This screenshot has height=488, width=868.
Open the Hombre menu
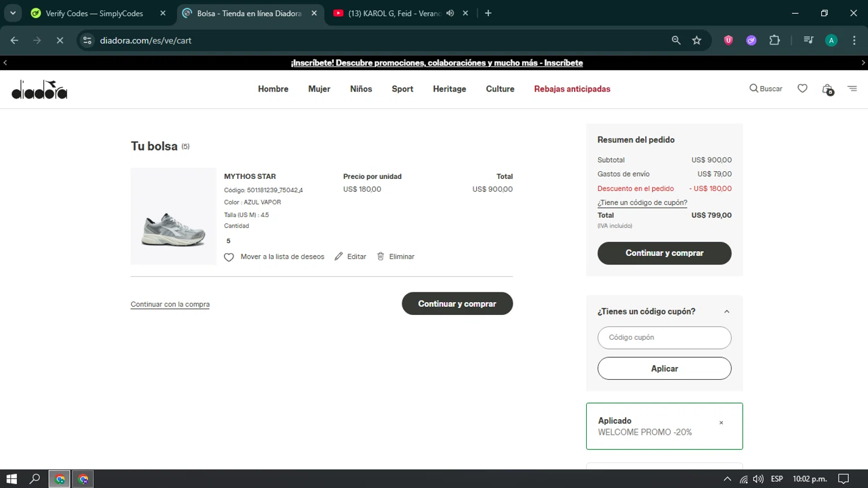point(273,89)
